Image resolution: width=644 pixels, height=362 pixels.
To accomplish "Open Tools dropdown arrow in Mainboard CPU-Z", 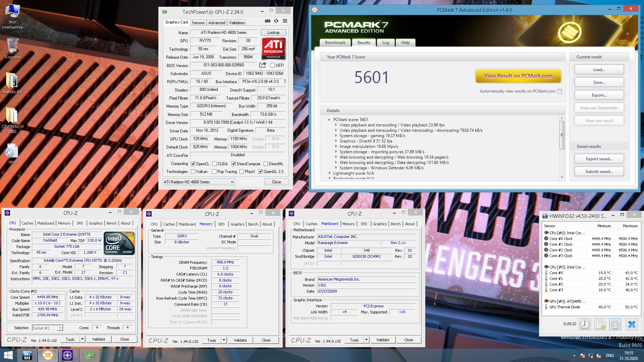I will tap(366, 340).
